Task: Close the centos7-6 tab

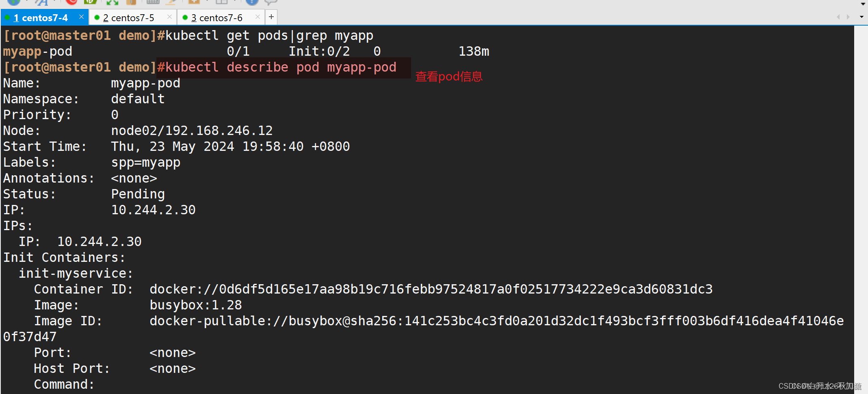Action: [258, 17]
